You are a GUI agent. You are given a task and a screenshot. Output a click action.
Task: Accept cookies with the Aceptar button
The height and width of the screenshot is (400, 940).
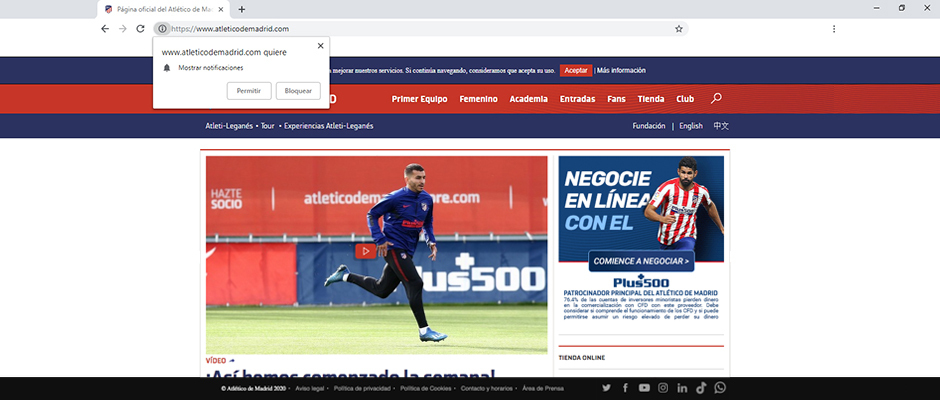575,71
